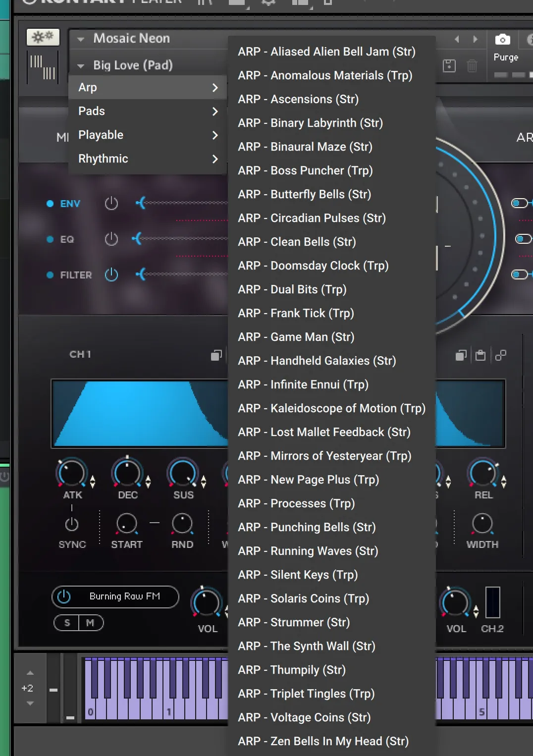Click the save preset icon

click(x=449, y=65)
